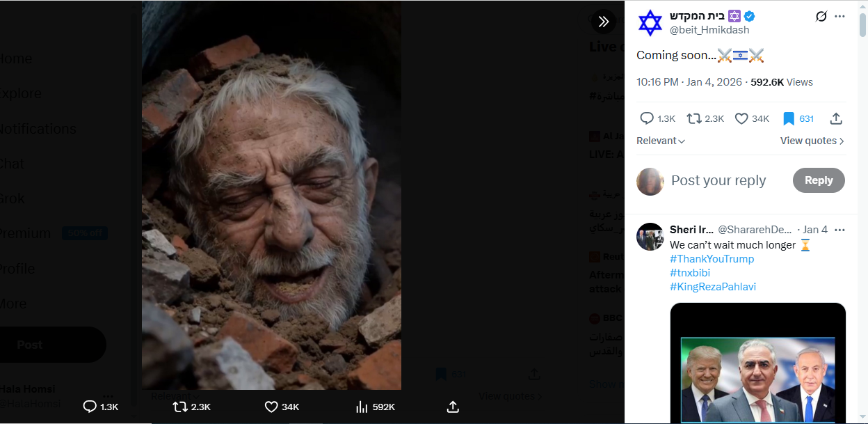
Task: Toggle like heart under the photo
Action: (271, 407)
